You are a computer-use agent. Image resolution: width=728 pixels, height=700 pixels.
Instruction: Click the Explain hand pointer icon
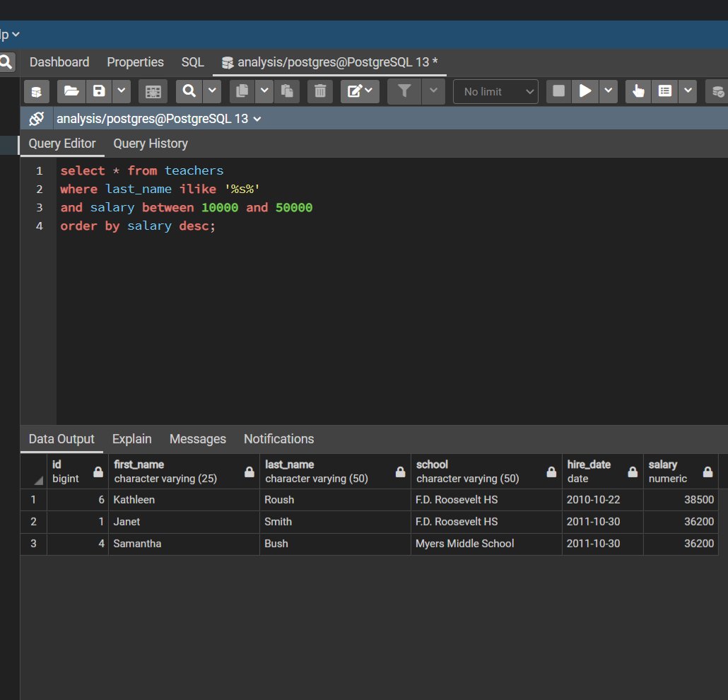pos(638,91)
